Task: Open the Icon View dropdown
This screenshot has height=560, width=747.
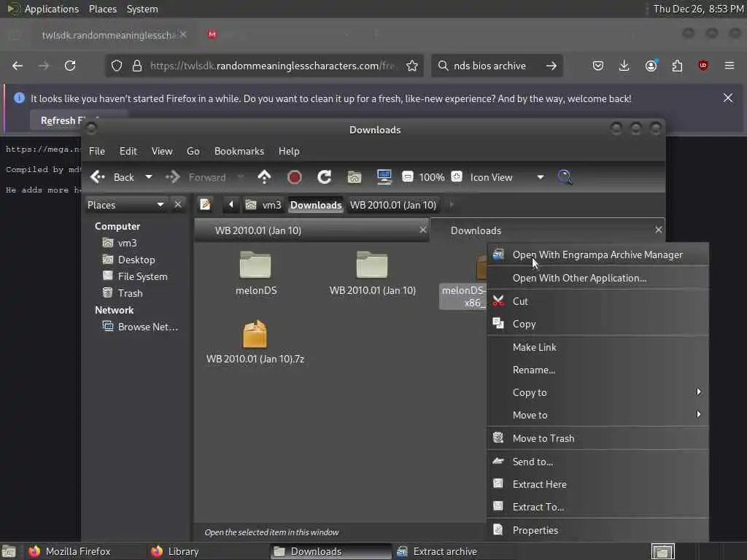Action: [507, 177]
